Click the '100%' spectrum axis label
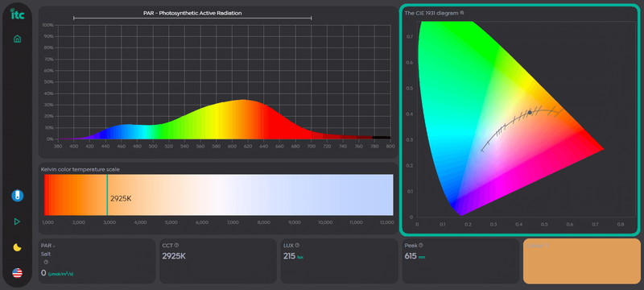Screen dimensions: 644x290 48,25
